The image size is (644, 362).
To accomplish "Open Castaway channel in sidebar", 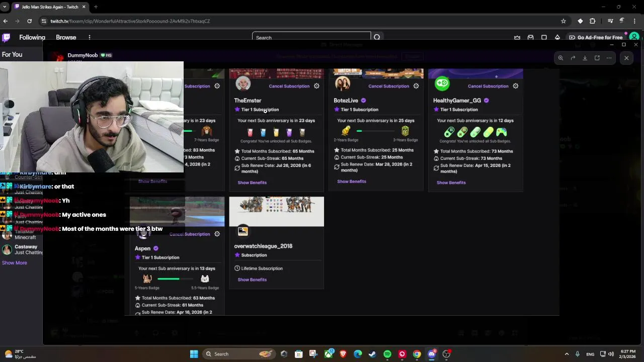I will [x=22, y=249].
